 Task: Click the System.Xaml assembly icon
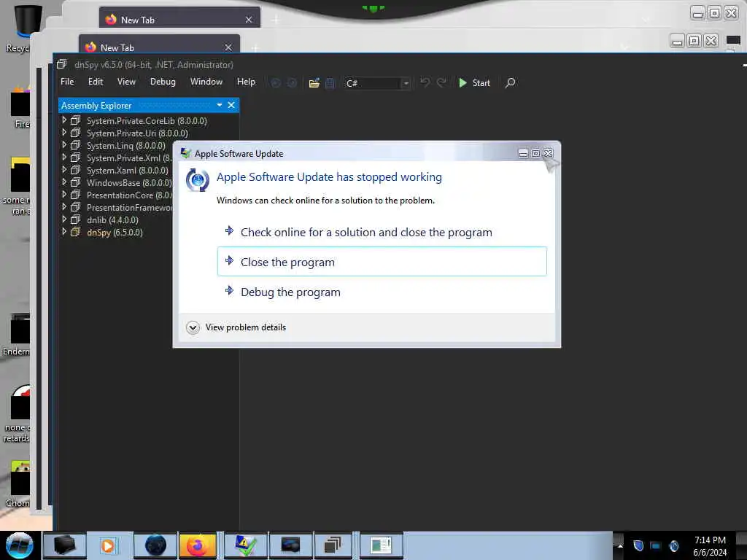tap(75, 170)
